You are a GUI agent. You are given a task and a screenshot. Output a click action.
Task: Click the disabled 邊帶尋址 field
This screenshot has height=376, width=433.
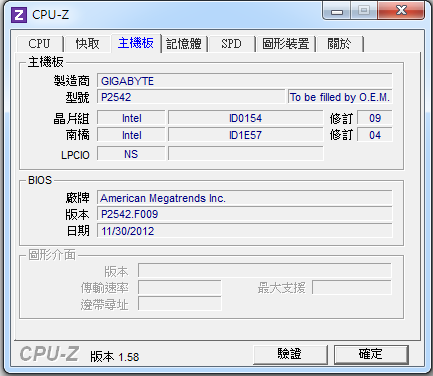[x=180, y=304]
